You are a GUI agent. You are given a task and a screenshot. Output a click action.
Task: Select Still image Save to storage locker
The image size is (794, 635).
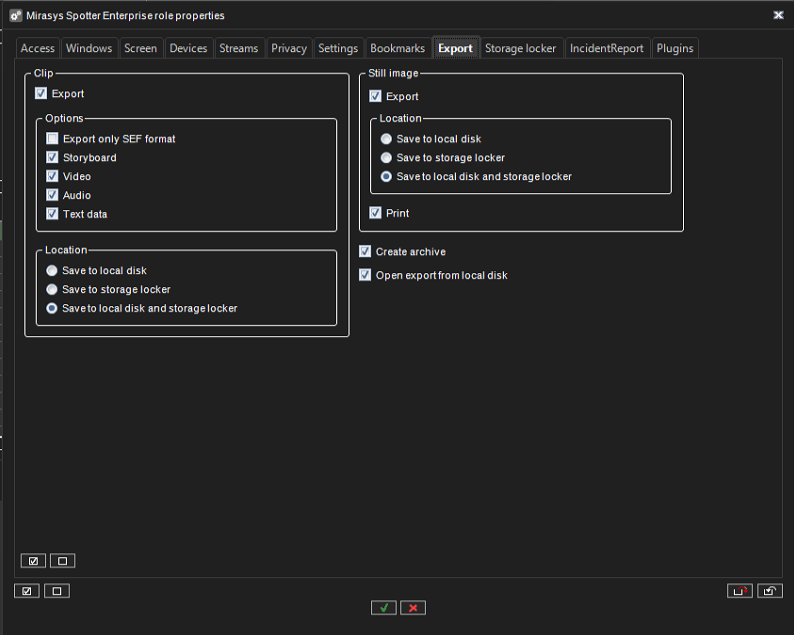[x=386, y=158]
